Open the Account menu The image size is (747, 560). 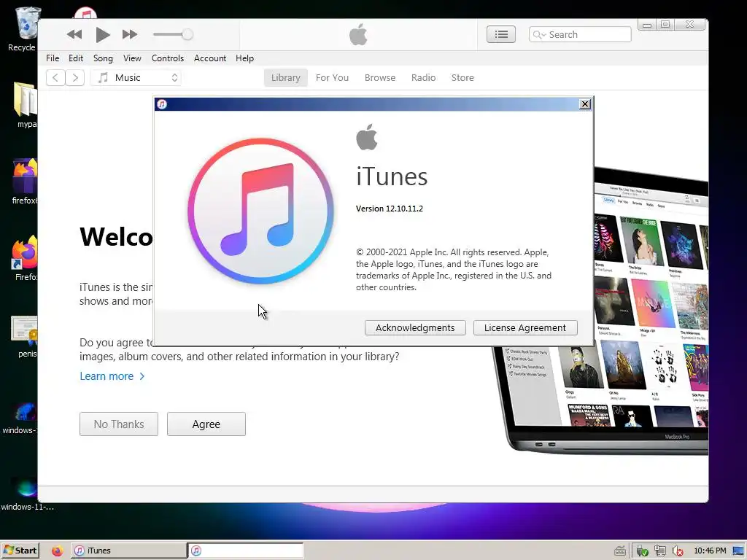[209, 58]
